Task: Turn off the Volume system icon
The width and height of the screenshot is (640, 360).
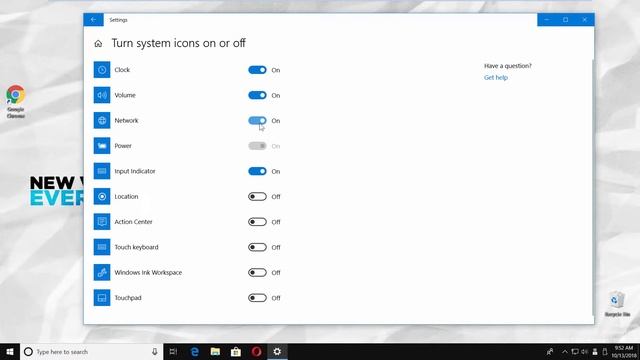Action: tap(257, 95)
